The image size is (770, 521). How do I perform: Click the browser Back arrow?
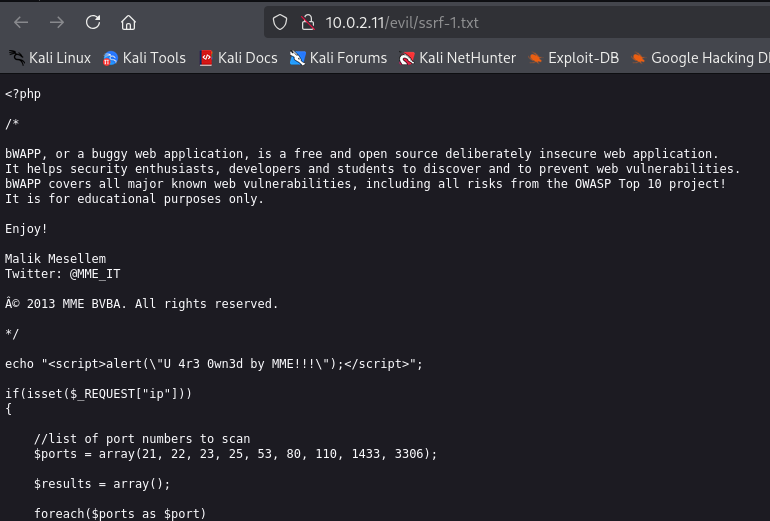21,22
